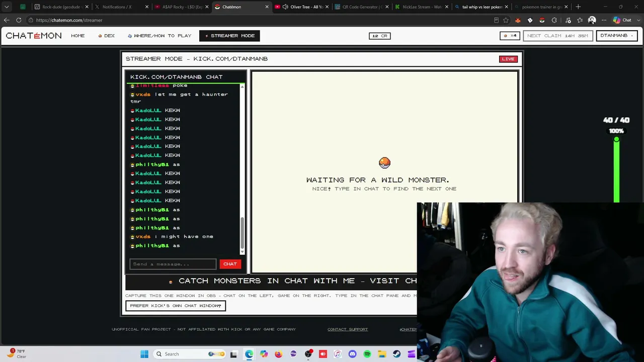Click the pokeball browser extension icon
The width and height of the screenshot is (644, 362).
(542, 20)
